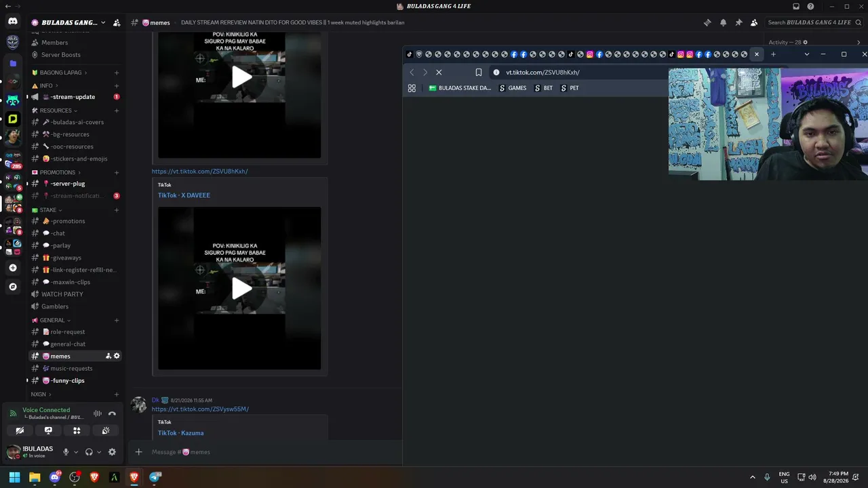Screen dimensions: 868x488
Task: Create a channel in GENERAL category
Action: click(117, 321)
